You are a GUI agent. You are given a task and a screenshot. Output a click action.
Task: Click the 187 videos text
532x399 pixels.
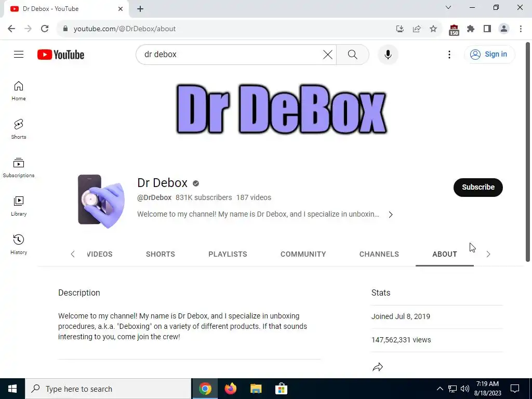click(254, 197)
